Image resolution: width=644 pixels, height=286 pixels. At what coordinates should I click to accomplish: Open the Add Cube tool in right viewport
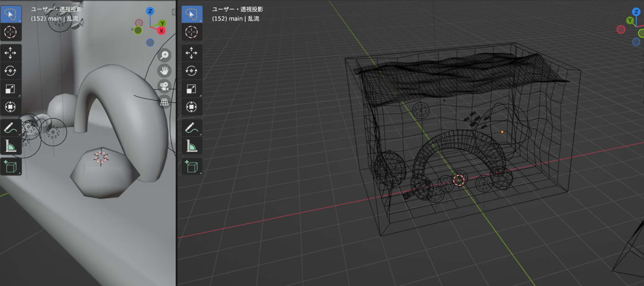[192, 166]
